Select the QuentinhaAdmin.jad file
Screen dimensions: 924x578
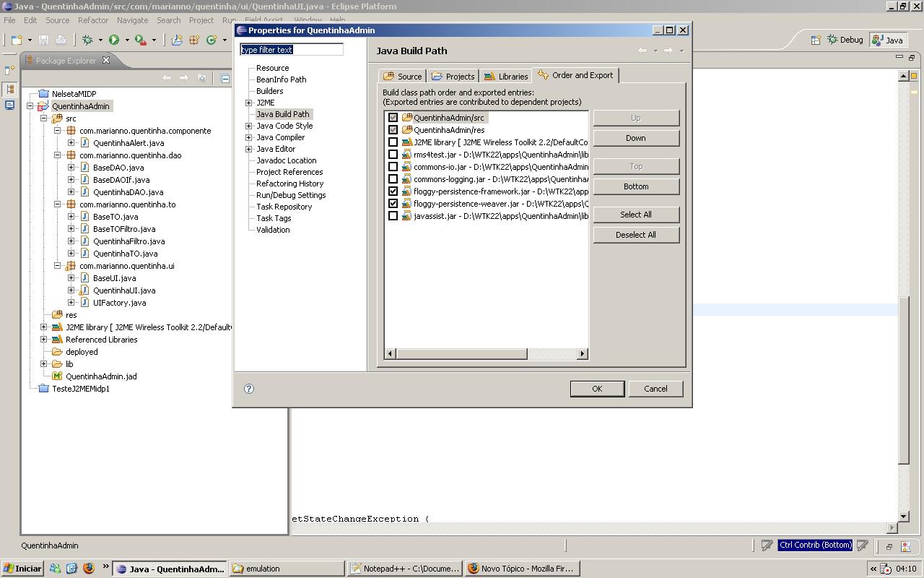[x=100, y=376]
